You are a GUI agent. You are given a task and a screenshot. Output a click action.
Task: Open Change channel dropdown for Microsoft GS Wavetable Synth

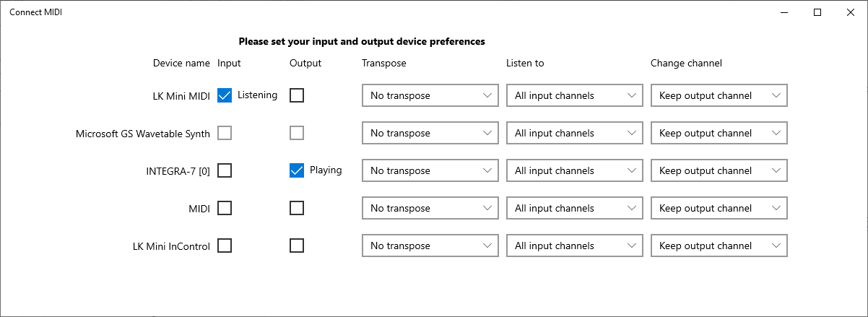[x=719, y=133]
